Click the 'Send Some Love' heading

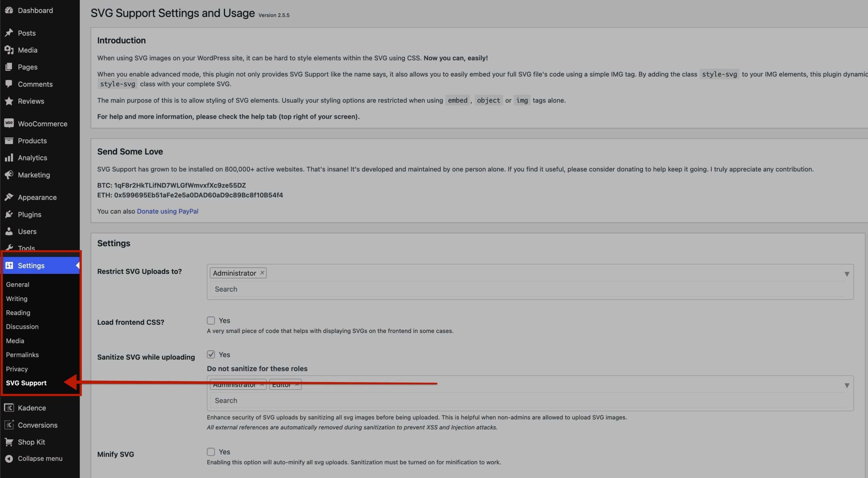[x=130, y=152]
